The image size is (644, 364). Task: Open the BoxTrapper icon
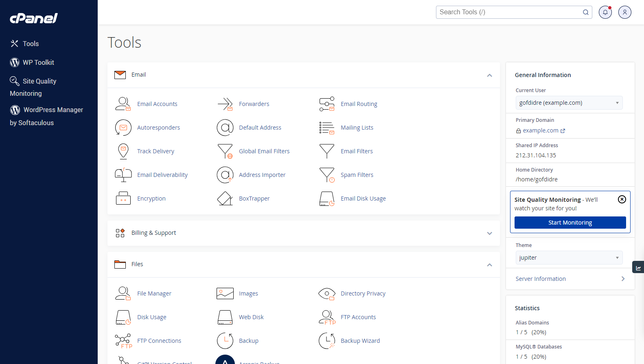(225, 199)
